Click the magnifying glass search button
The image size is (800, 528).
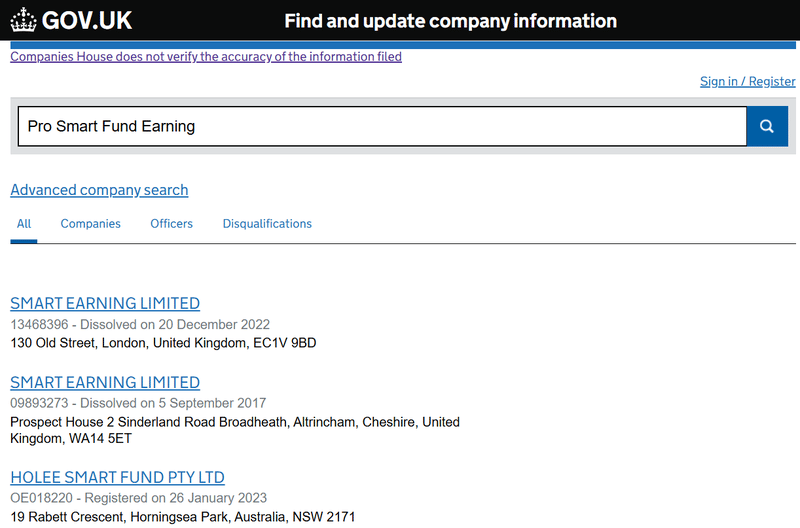pos(767,126)
